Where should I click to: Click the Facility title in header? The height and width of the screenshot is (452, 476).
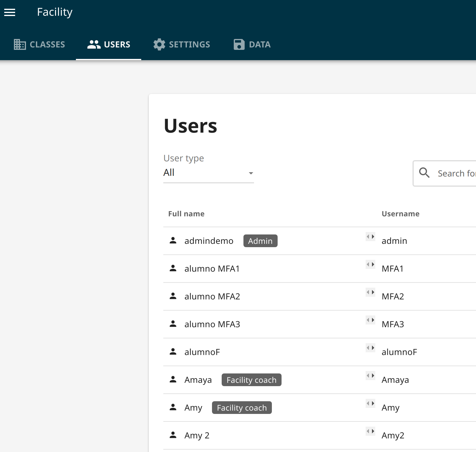pyautogui.click(x=55, y=12)
